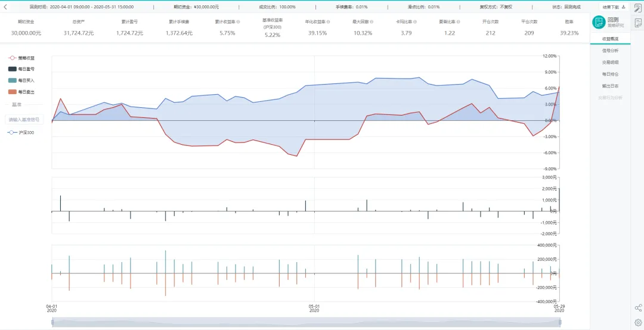Screen dimensions: 644x330
Task: Click the 结果下载 download button
Action: point(614,7)
